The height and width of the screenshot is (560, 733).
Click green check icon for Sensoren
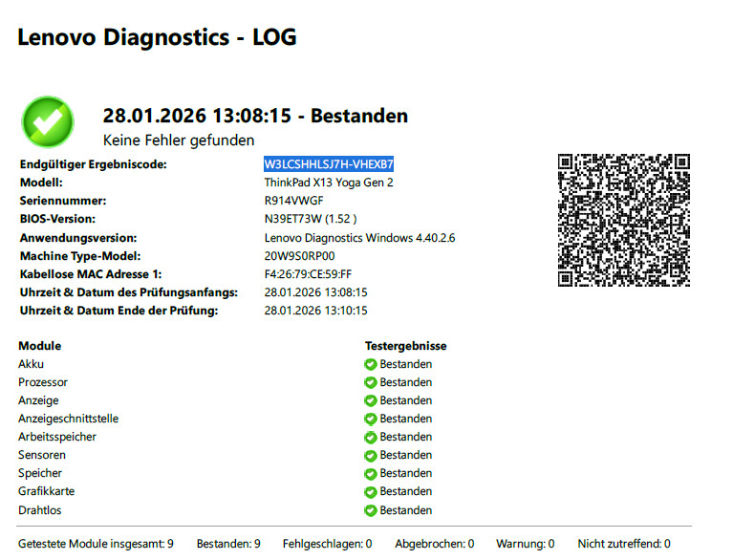pos(371,456)
